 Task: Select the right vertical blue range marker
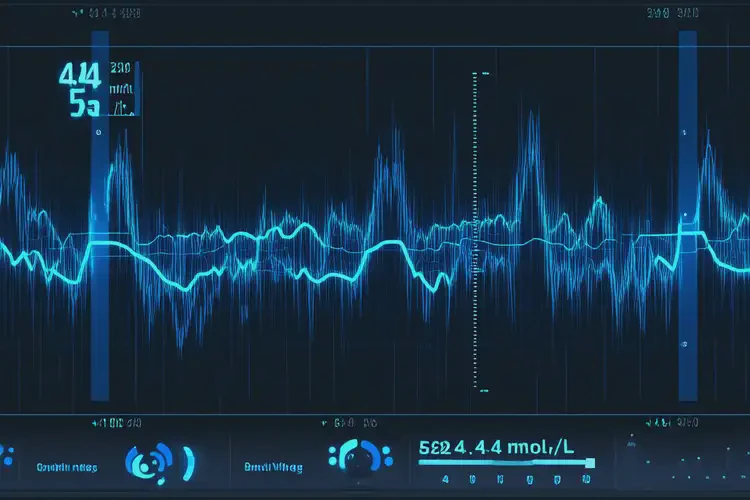(687, 300)
